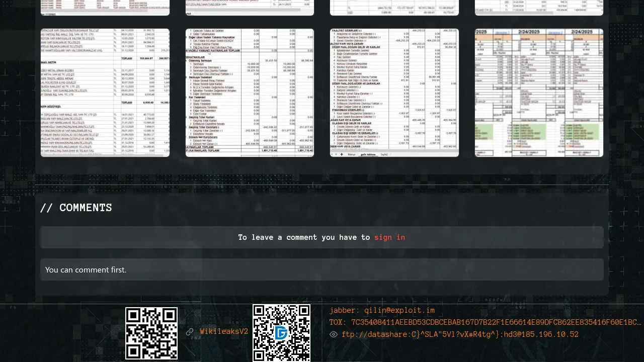
Task: Open the FAALİYET GİDERLERİ income statement thumbnail
Action: click(394, 93)
